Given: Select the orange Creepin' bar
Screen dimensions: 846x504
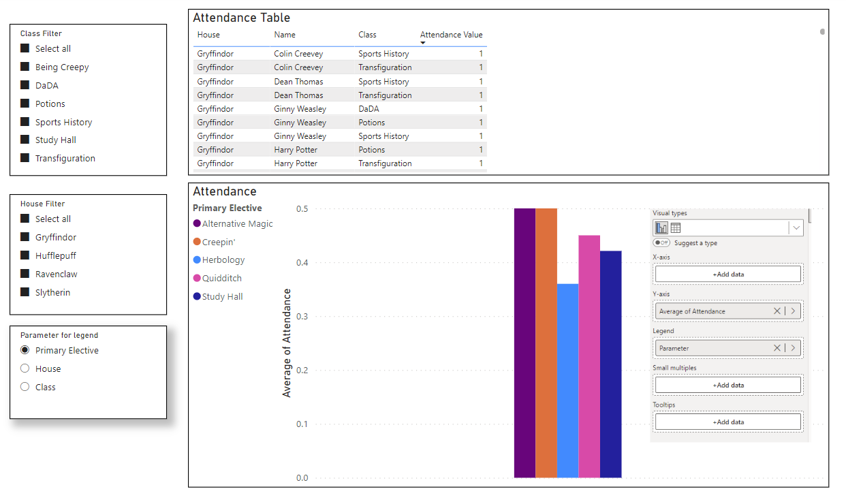Looking at the screenshot, I should point(546,343).
